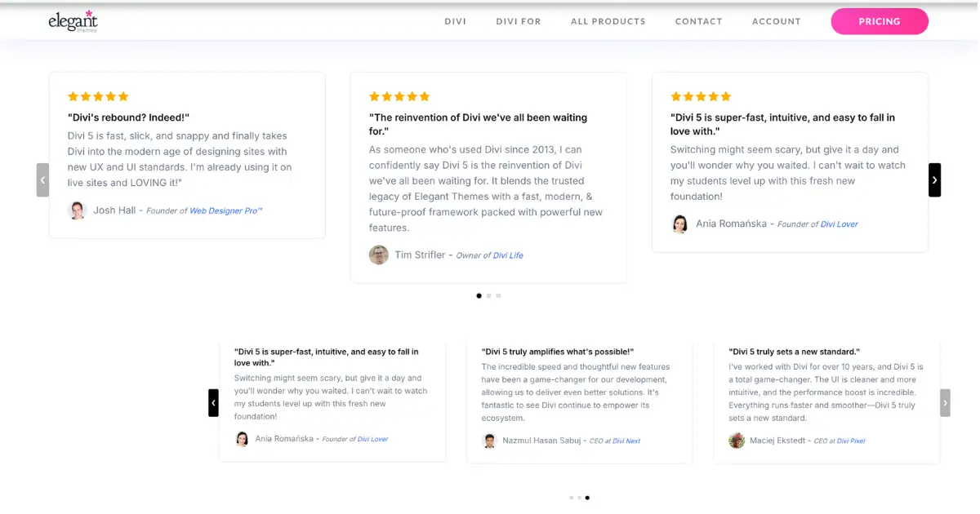Click Nazmul Hasan Sabuj's avatar photo
Image resolution: width=980 pixels, height=514 pixels.
point(489,441)
